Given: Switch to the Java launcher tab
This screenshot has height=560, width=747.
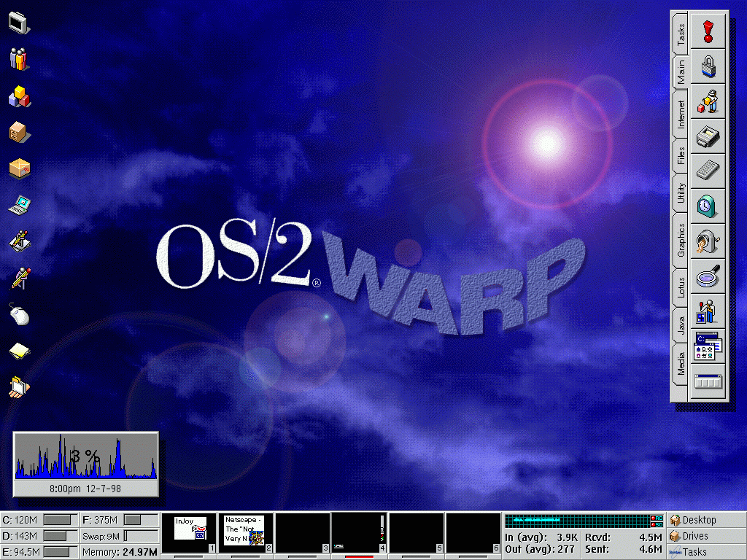Looking at the screenshot, I should tap(681, 324).
